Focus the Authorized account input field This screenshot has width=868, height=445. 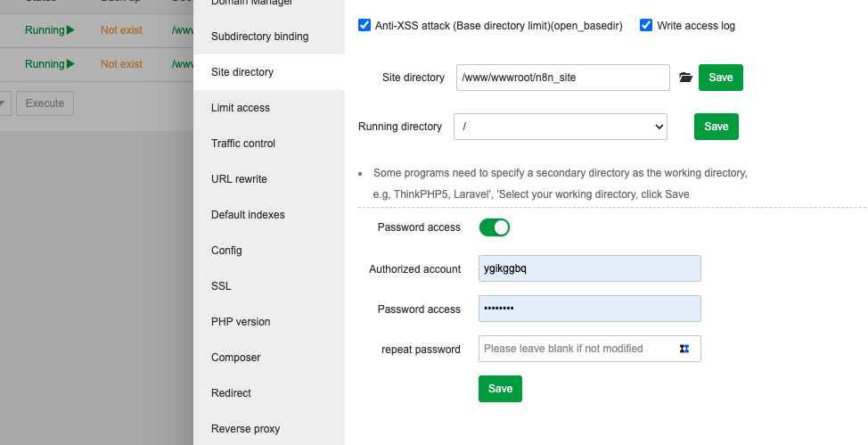click(x=590, y=268)
